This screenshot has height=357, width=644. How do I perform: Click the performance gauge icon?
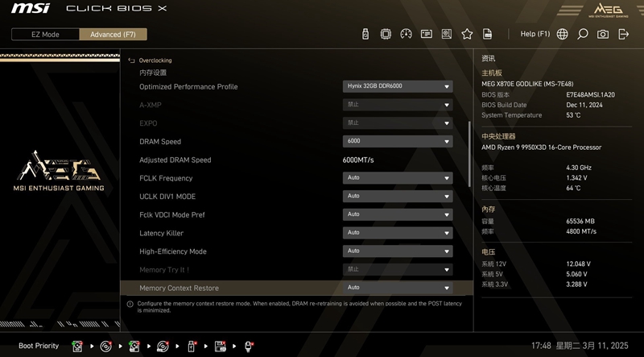[x=406, y=35]
